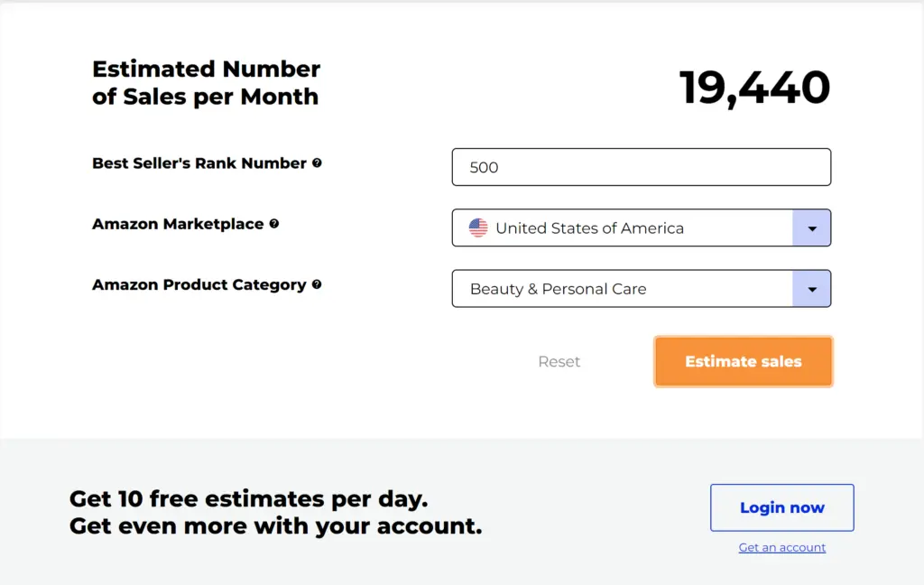Click the 'Best Seller's Rank Number' label
Image resolution: width=924 pixels, height=585 pixels.
(199, 163)
